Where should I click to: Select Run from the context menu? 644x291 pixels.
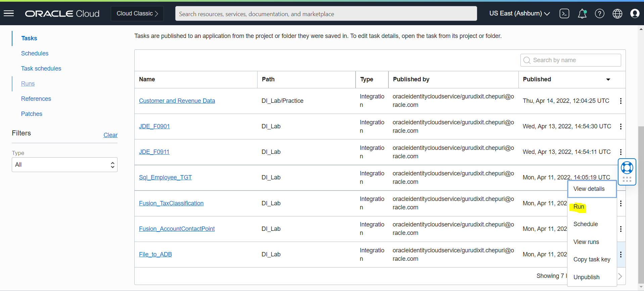(x=579, y=207)
